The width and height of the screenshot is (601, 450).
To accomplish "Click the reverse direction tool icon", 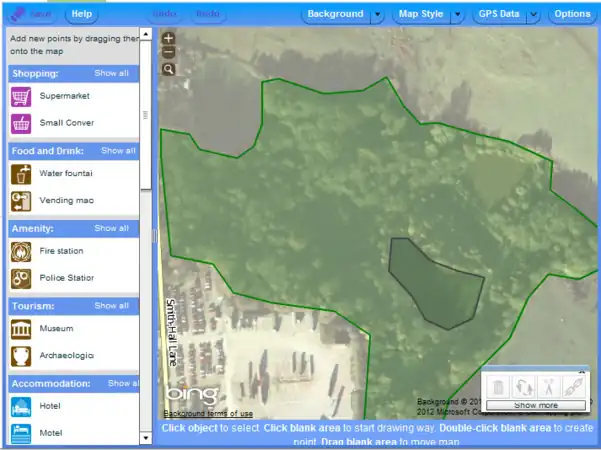I will 523,386.
